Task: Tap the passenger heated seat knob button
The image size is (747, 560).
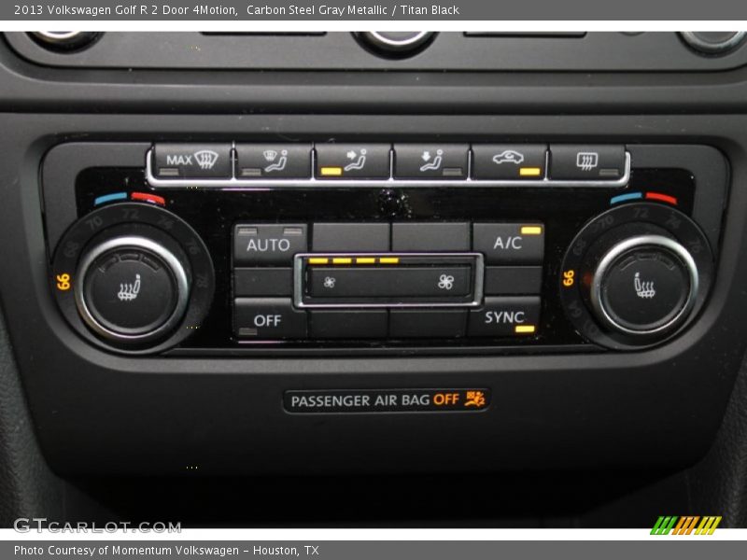Action: tap(643, 287)
